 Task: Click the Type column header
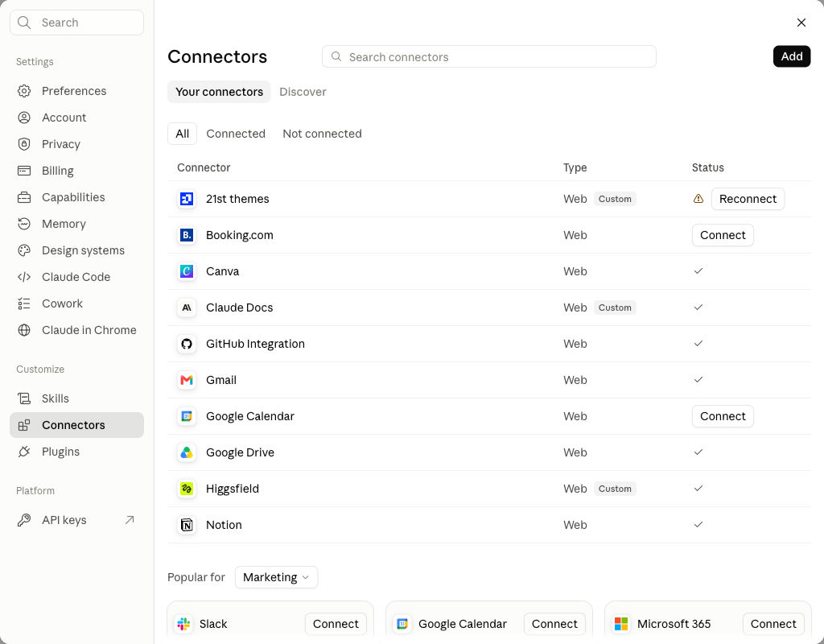575,167
